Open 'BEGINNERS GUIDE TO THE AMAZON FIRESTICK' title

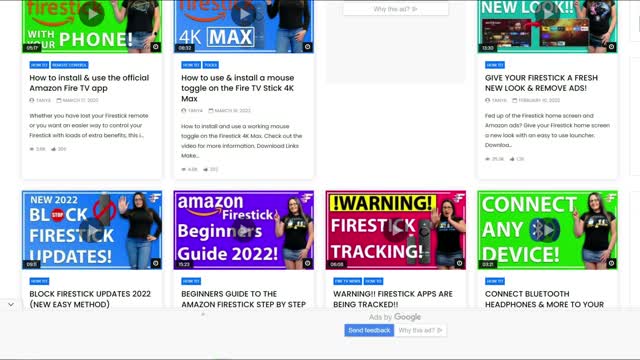pos(244,299)
